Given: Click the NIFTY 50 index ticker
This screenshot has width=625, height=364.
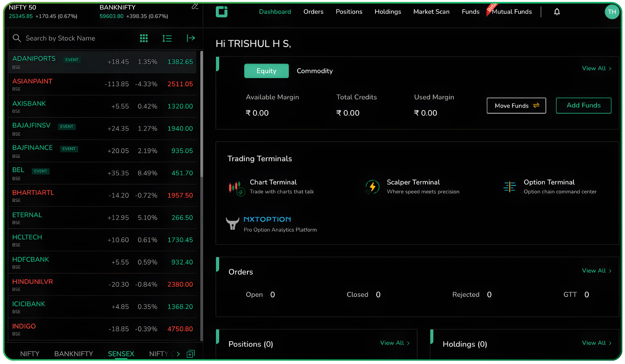Looking at the screenshot, I should click(43, 12).
